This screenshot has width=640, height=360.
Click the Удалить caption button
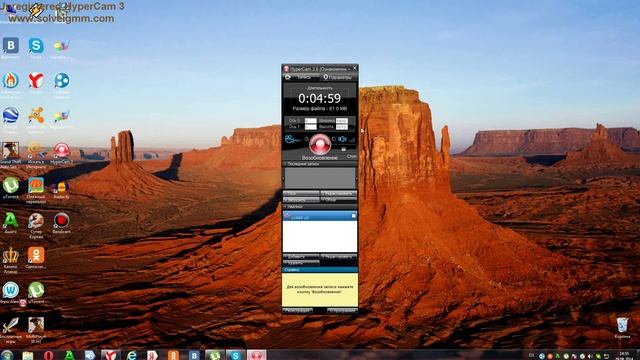pos(301,262)
